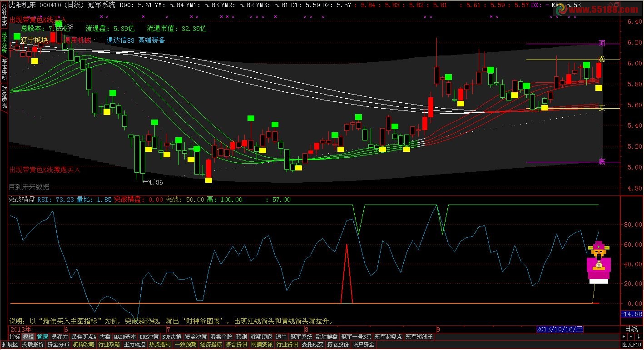Click the 顶 marker on the purple line

coord(602,43)
